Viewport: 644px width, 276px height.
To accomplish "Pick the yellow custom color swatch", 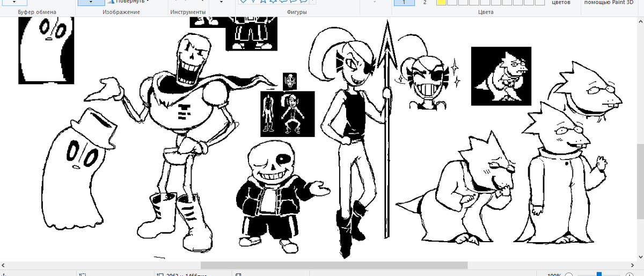I will click(441, 3).
